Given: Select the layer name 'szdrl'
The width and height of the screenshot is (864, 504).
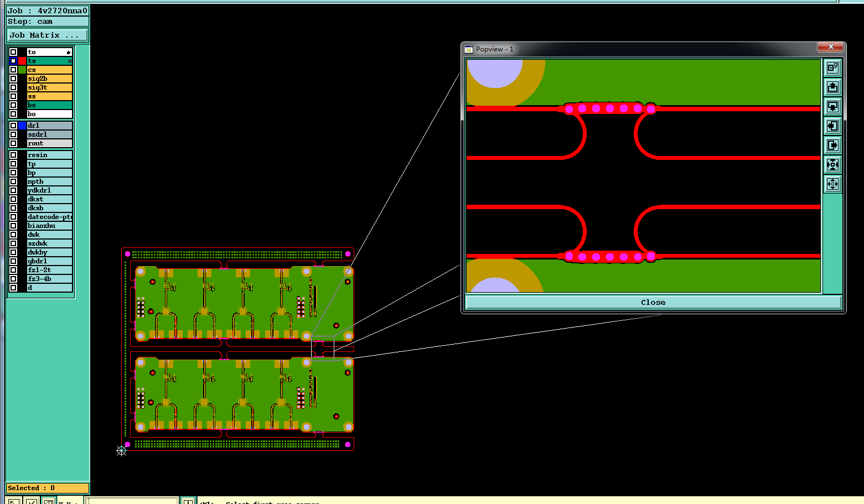Looking at the screenshot, I should pos(50,134).
